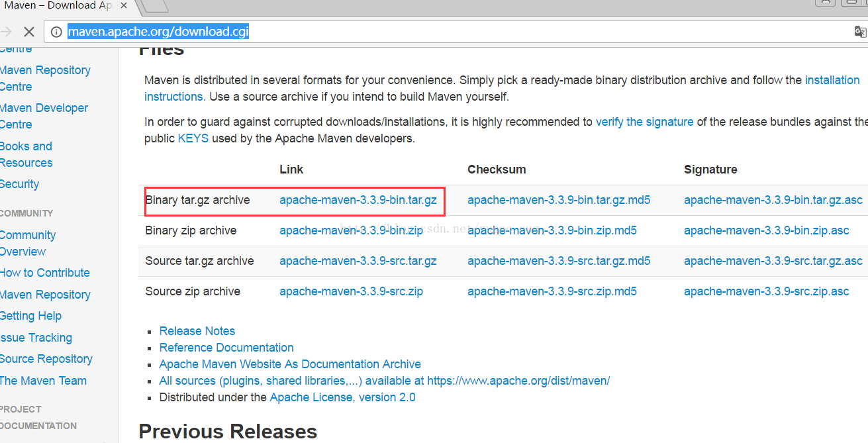Open apache-maven-3.3.9-src.tar.gz.asc signature

pyautogui.click(x=773, y=261)
